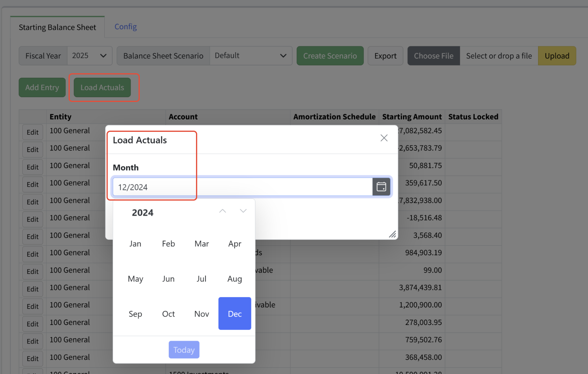Grab the dialog resize handle

[x=392, y=234]
